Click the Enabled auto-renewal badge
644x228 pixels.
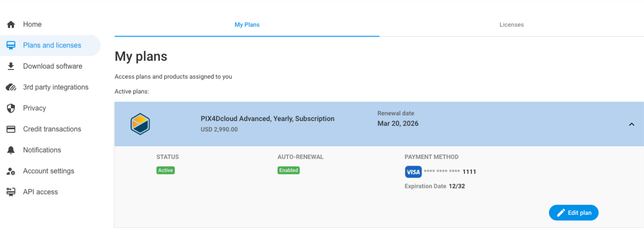288,170
